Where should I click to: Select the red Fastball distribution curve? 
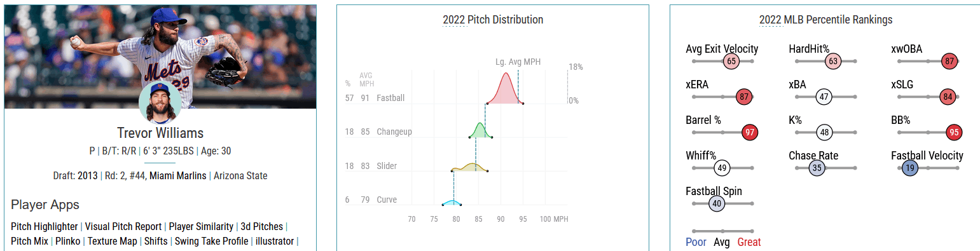(x=506, y=89)
